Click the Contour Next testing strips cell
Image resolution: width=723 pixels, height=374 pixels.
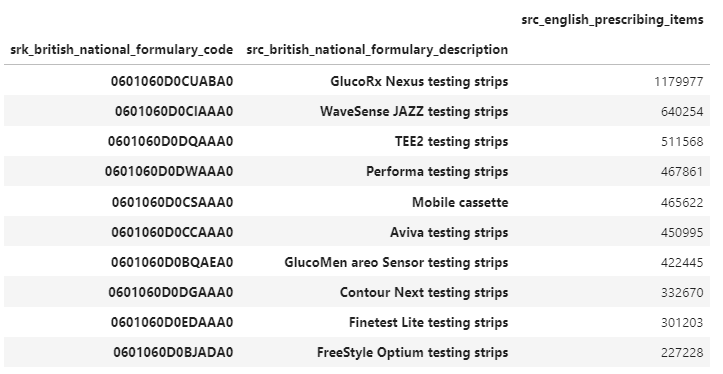[424, 292]
